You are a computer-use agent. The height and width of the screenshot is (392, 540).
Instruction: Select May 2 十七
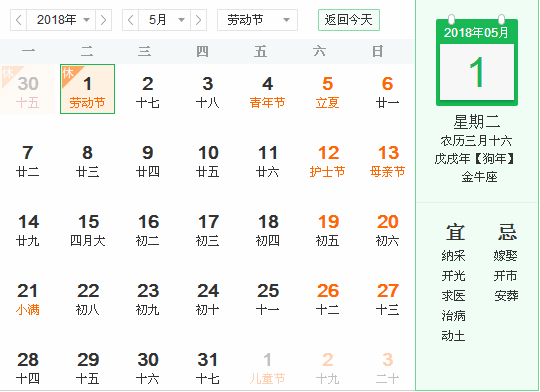[147, 92]
